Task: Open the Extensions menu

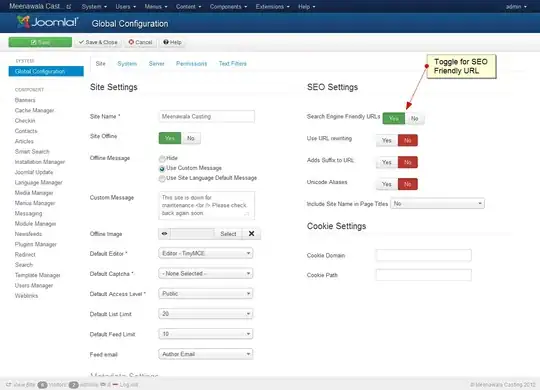Action: pos(272,7)
